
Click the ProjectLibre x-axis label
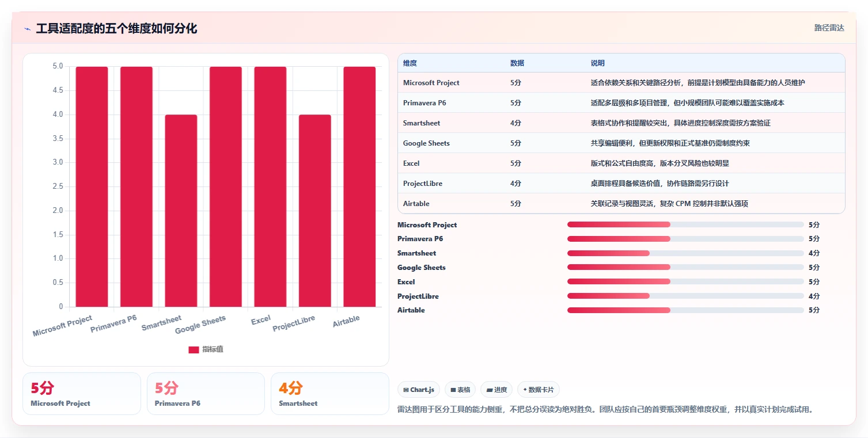[294, 323]
